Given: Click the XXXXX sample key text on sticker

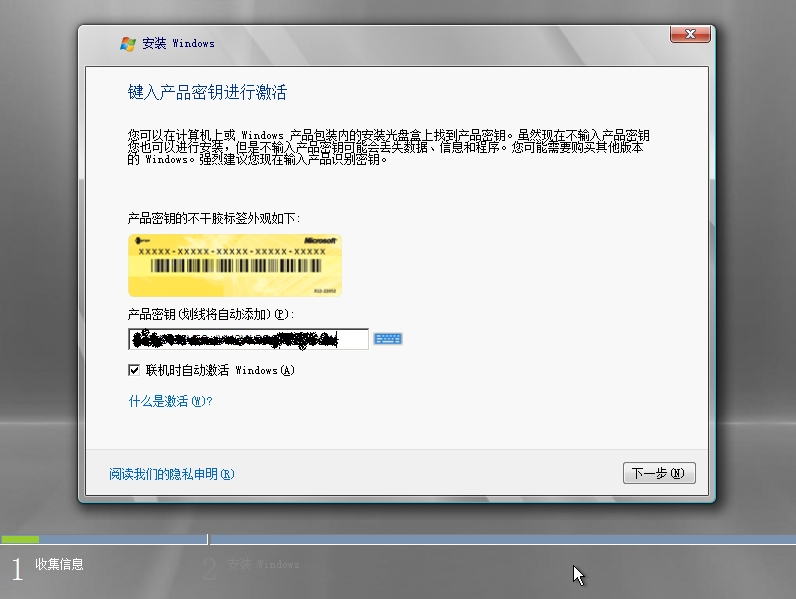Looking at the screenshot, I should click(232, 252).
